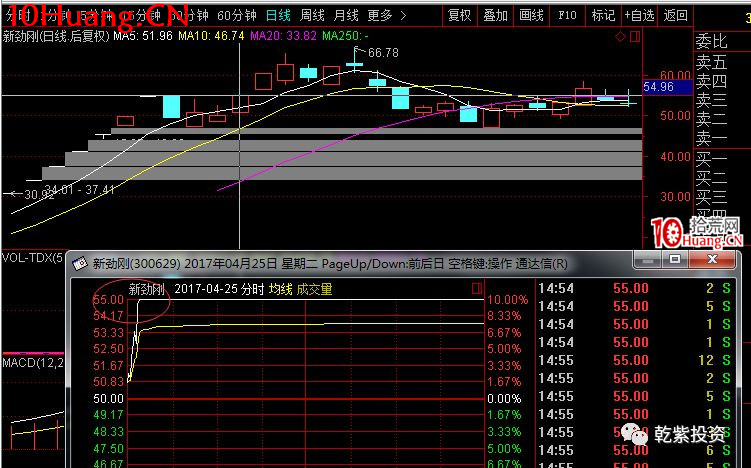
Task: Select the 卖一 ask level row
Action: pos(711,138)
